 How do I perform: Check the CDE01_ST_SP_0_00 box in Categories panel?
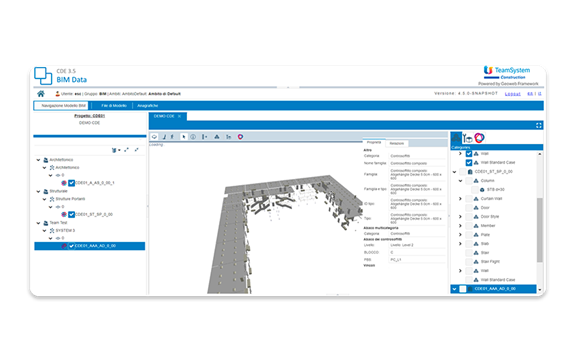pyautogui.click(x=462, y=172)
